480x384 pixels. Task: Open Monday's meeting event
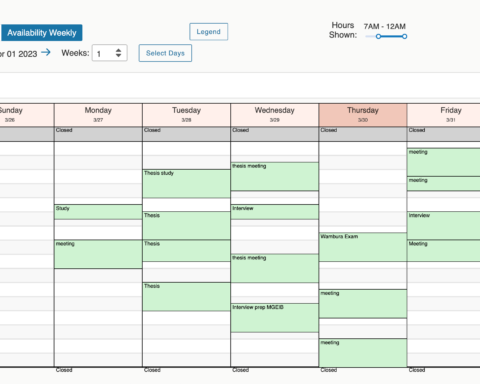click(98, 254)
